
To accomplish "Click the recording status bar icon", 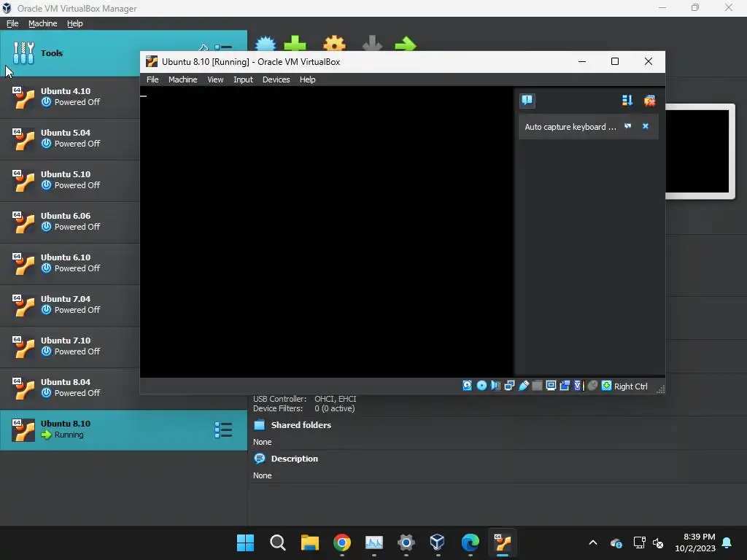I will point(565,386).
